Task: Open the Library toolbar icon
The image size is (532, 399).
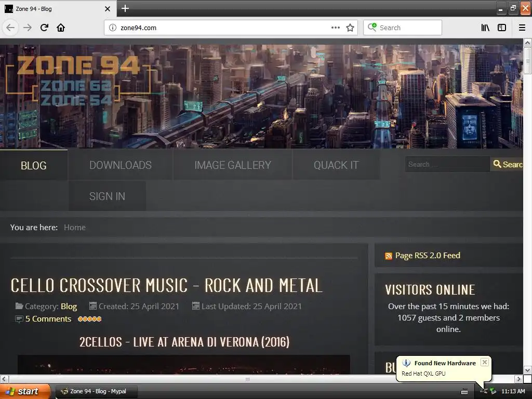Action: 485,28
